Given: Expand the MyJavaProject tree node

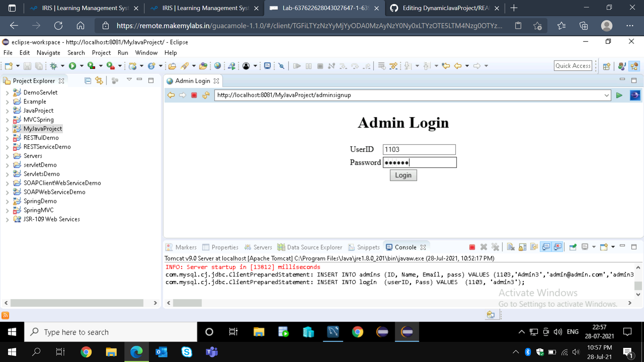Looking at the screenshot, I should tap(7, 129).
